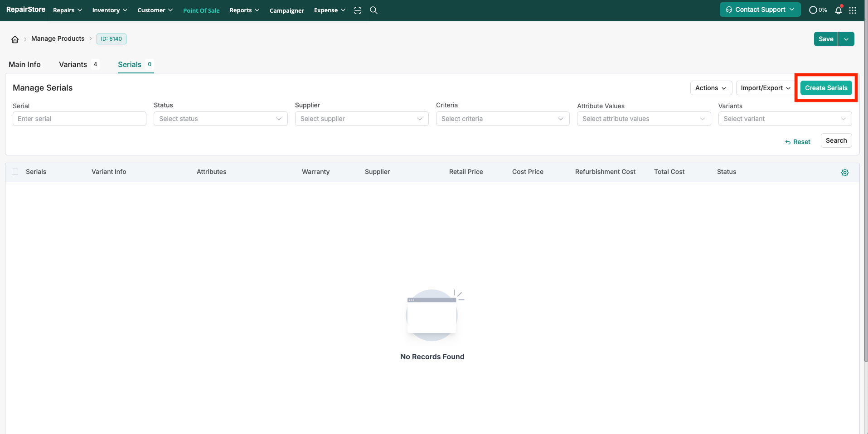Click the Create Serials button
Image resolution: width=868 pixels, height=434 pixels.
[826, 88]
